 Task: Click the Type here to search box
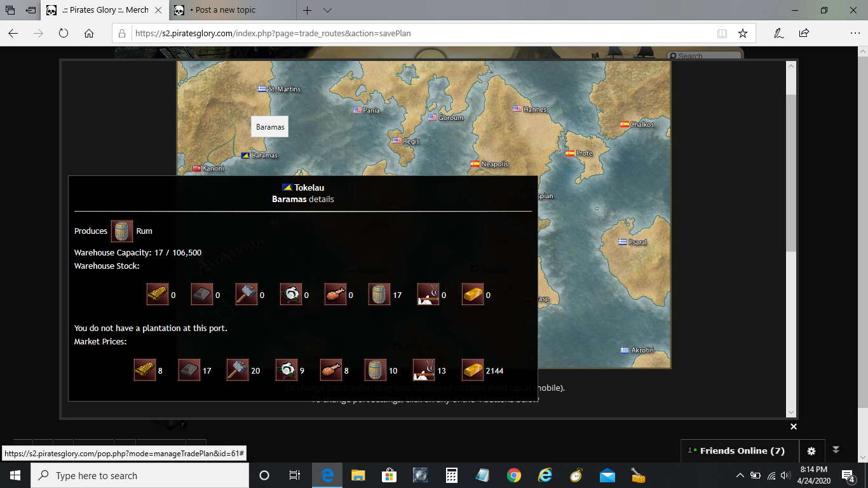pos(140,475)
